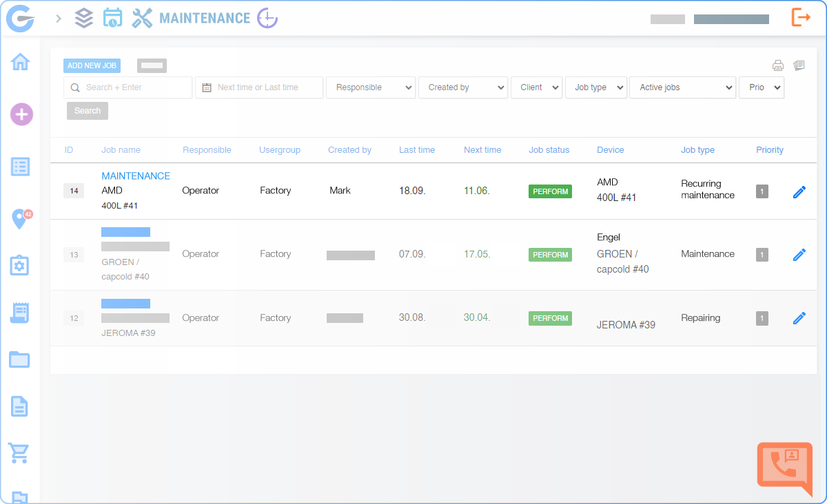Expand the breadcrumb chevron in the top bar
827x504 pixels.
pyautogui.click(x=57, y=19)
